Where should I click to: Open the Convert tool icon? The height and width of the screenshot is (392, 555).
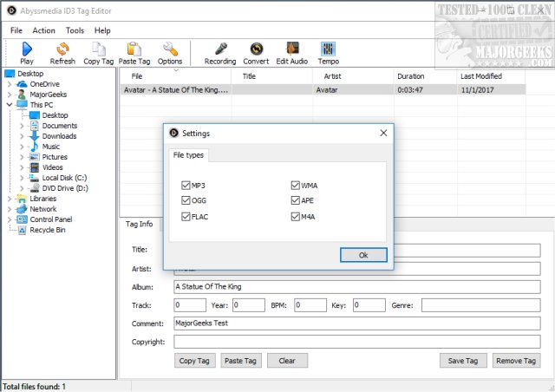coord(257,49)
